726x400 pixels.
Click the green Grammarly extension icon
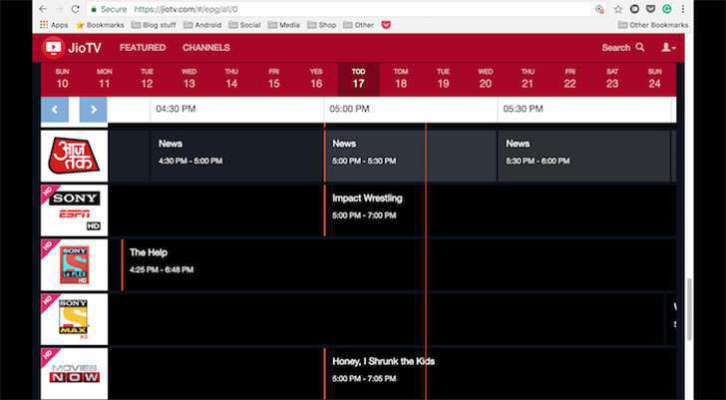667,9
